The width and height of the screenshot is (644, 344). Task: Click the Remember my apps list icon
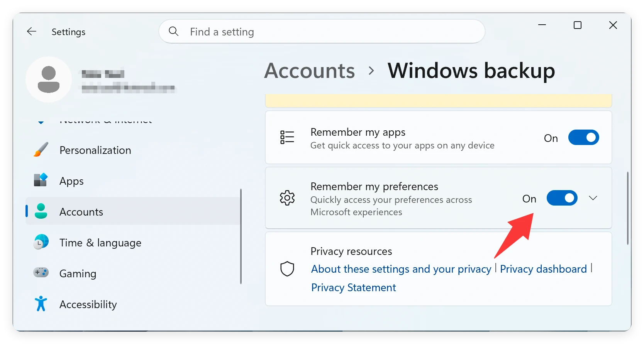coord(287,137)
